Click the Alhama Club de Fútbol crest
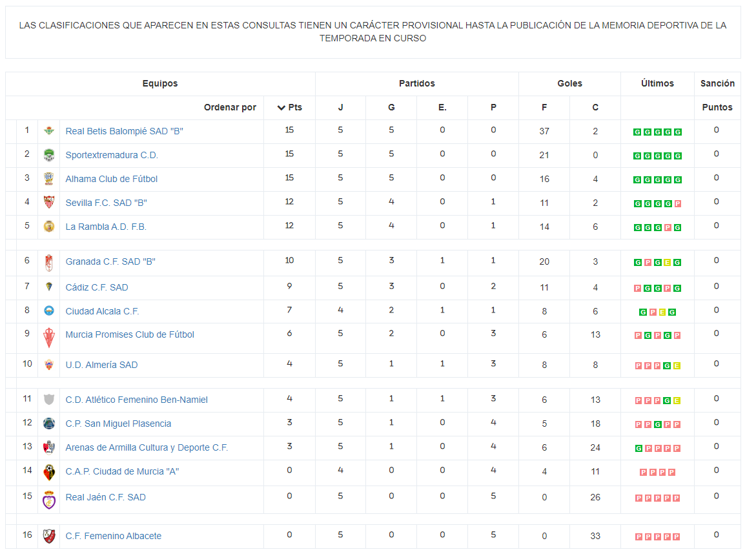This screenshot has width=756, height=552. pyautogui.click(x=48, y=178)
